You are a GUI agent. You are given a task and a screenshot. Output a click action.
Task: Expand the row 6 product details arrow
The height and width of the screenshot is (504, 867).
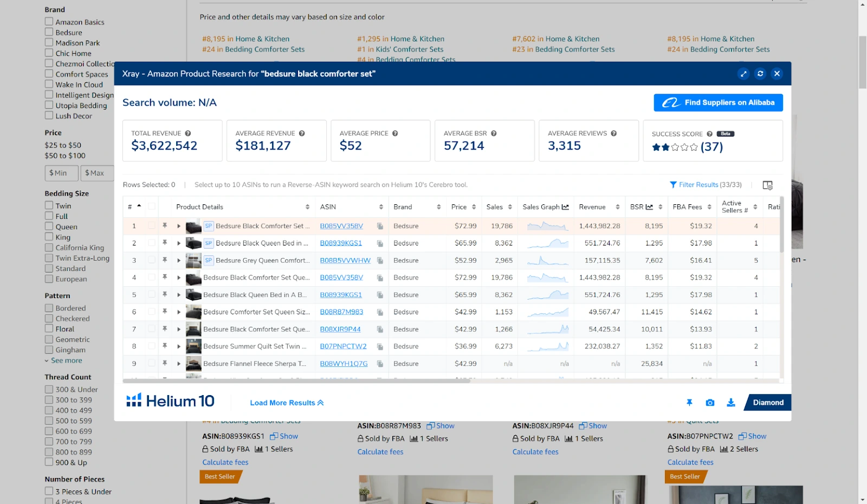pos(179,312)
